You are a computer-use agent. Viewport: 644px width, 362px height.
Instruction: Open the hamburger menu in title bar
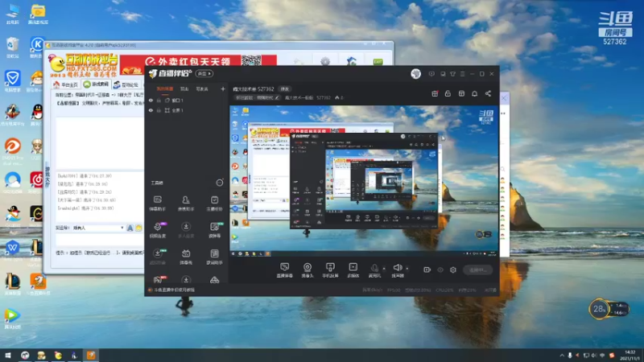click(462, 74)
